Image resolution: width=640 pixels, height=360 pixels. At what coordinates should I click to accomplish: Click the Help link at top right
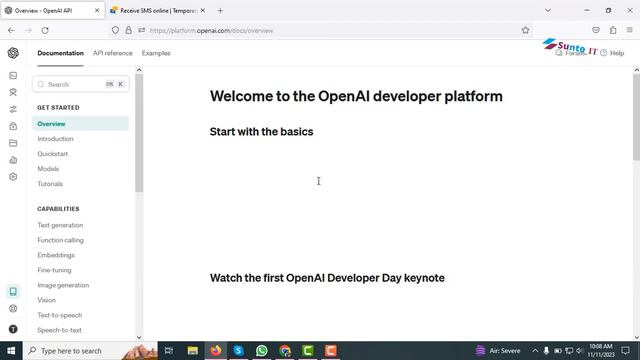click(x=612, y=53)
